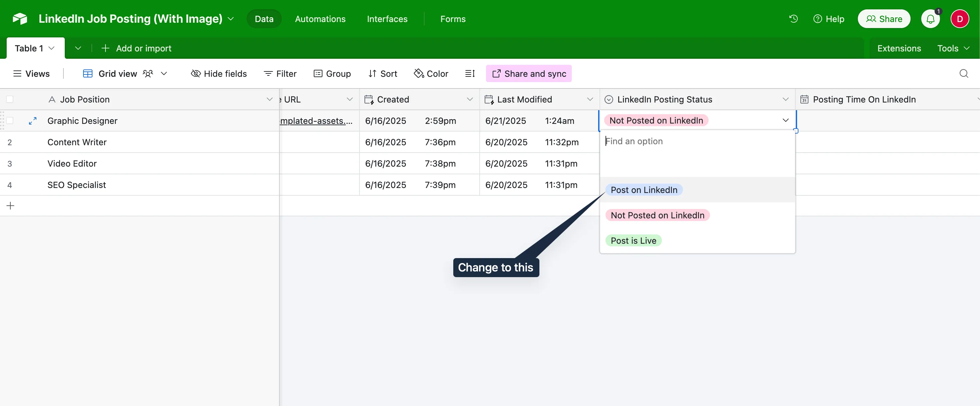The width and height of the screenshot is (980, 406).
Task: Click Add or import
Action: click(x=137, y=48)
